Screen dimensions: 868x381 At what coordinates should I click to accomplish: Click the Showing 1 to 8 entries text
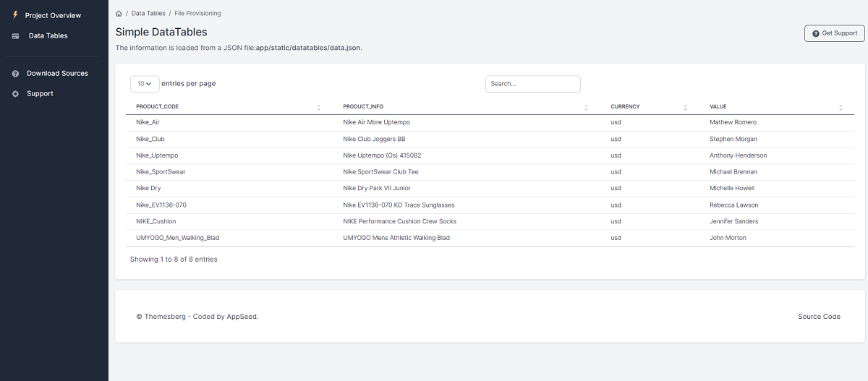coord(174,259)
